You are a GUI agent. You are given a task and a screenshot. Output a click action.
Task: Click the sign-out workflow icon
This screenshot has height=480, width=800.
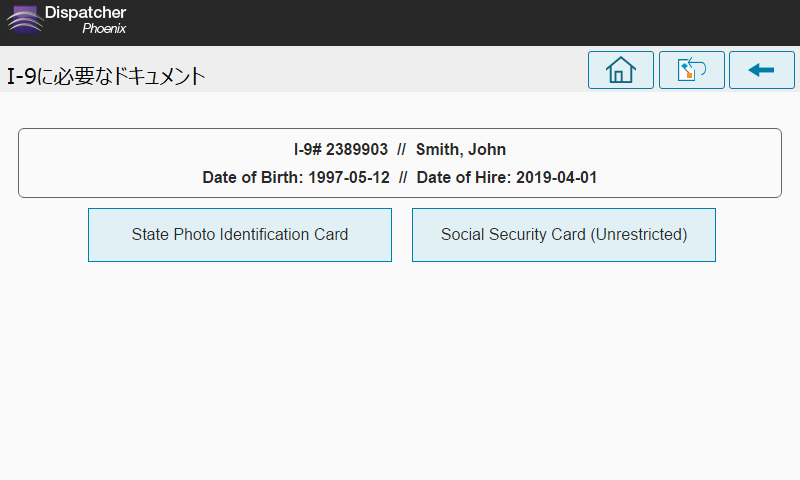[x=691, y=70]
